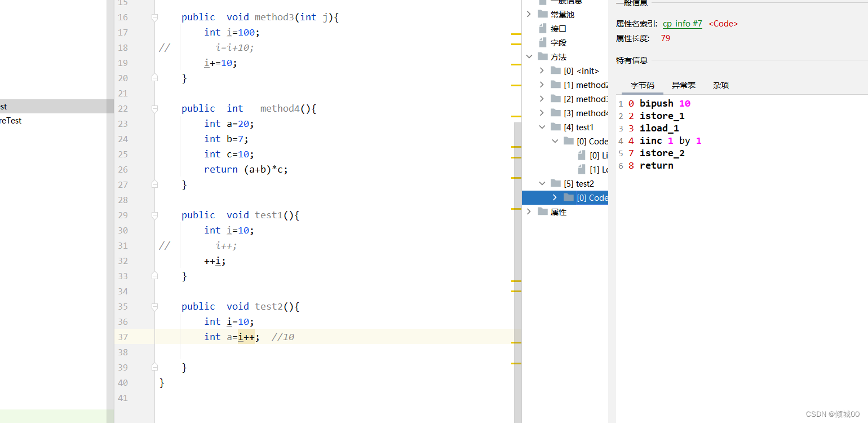Click the bytecode line 'return'
This screenshot has width=868, height=423.
[x=656, y=166]
